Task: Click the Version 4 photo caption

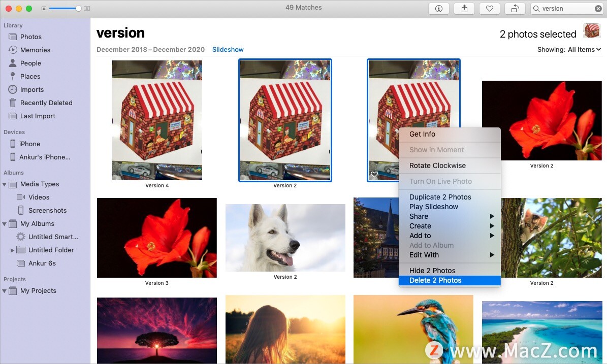Action: click(x=157, y=186)
